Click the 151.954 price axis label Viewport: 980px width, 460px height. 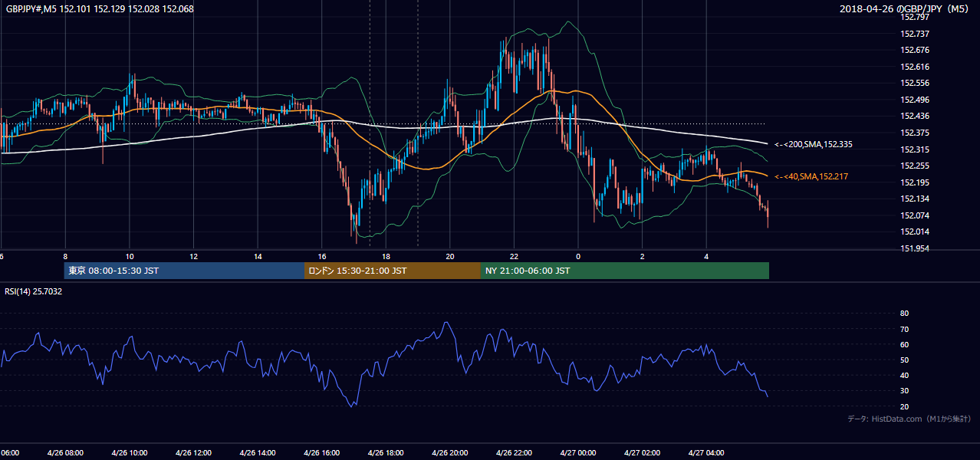(914, 248)
